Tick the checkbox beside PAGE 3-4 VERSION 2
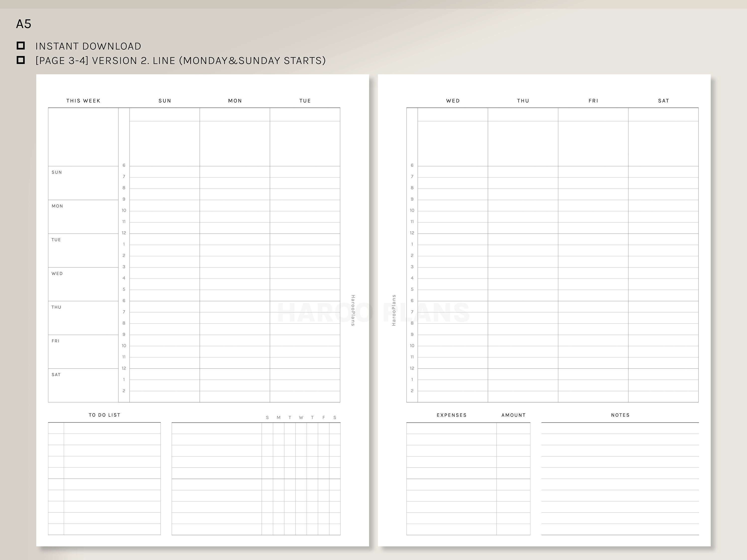747x560 pixels. click(21, 60)
